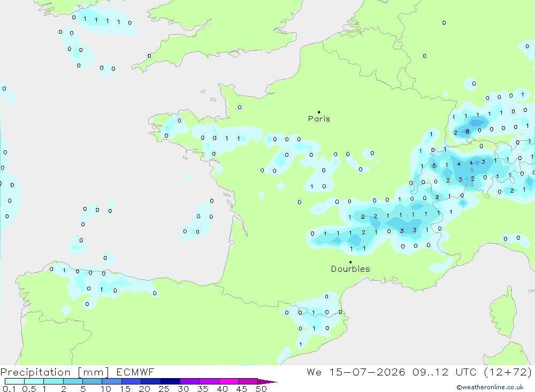Pick the 2–5 mm legend swatch
The image size is (535, 392).
(x=73, y=381)
